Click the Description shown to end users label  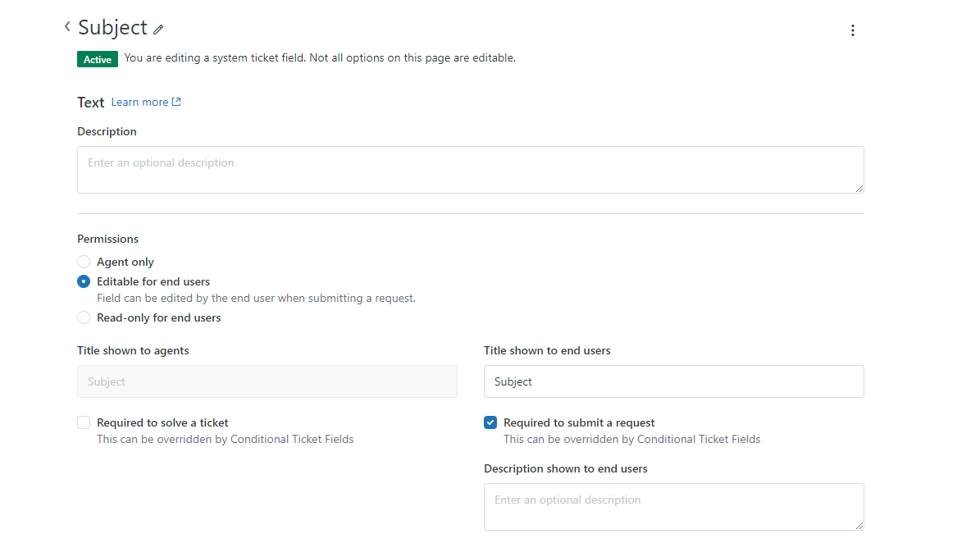pyautogui.click(x=565, y=468)
